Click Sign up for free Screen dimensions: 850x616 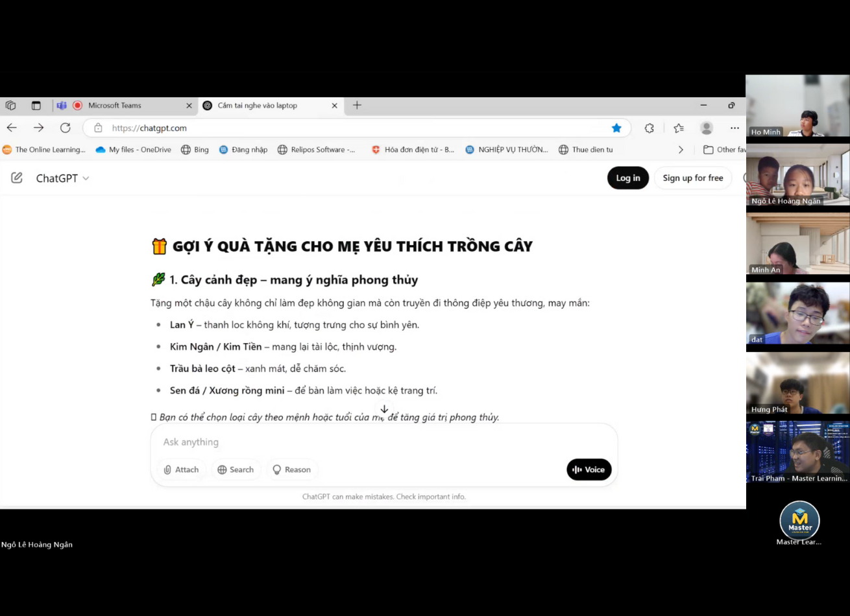point(693,178)
